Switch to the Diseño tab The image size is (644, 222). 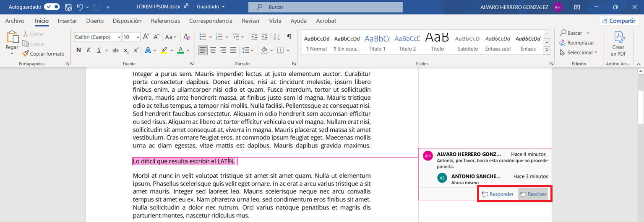coord(95,21)
